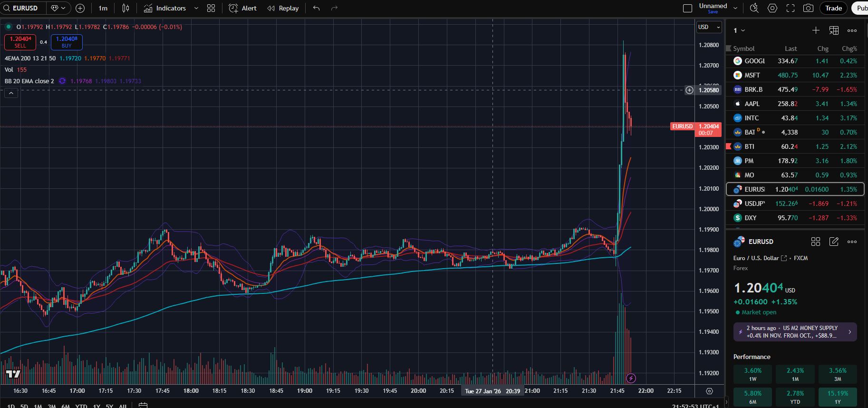Click the plus button at 1.20580 price

pyautogui.click(x=689, y=90)
